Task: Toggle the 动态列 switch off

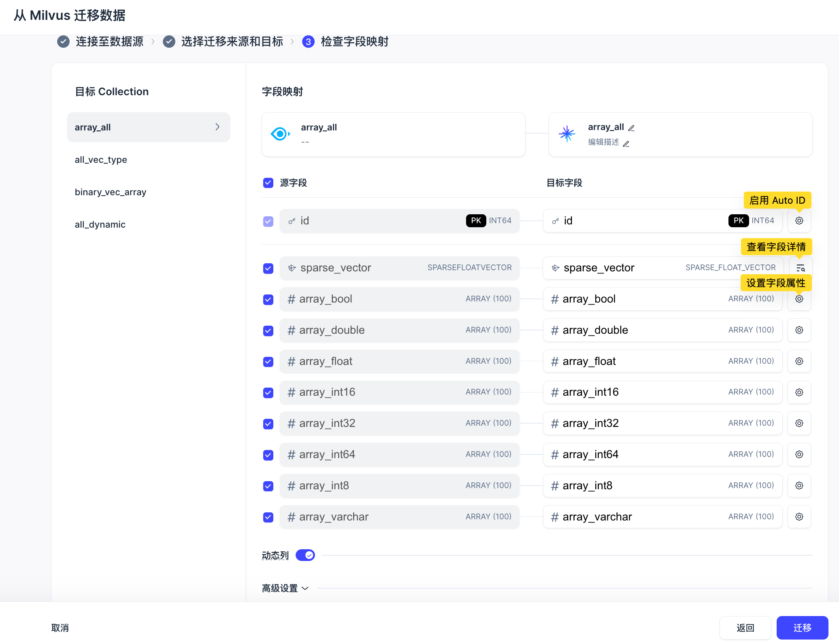Action: 305,555
